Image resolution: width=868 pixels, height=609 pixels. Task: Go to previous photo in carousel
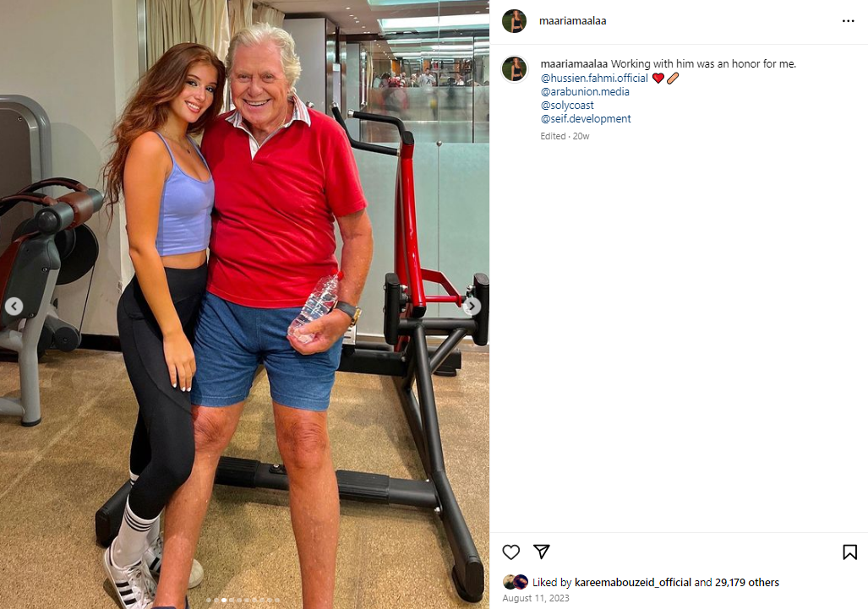click(x=14, y=306)
